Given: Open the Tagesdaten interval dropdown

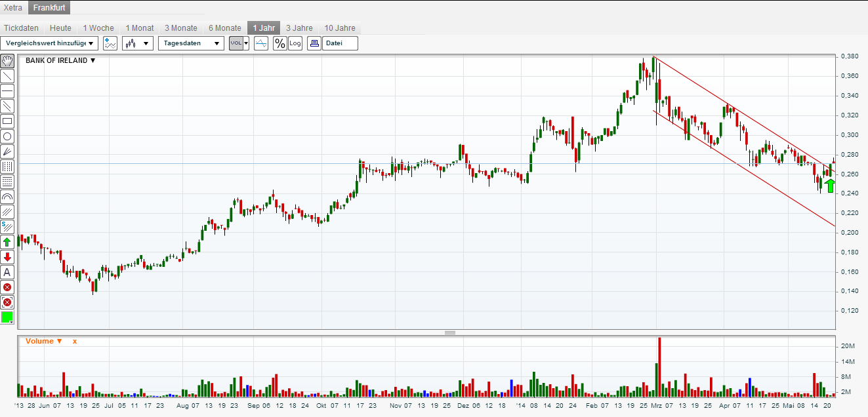Looking at the screenshot, I should 192,43.
